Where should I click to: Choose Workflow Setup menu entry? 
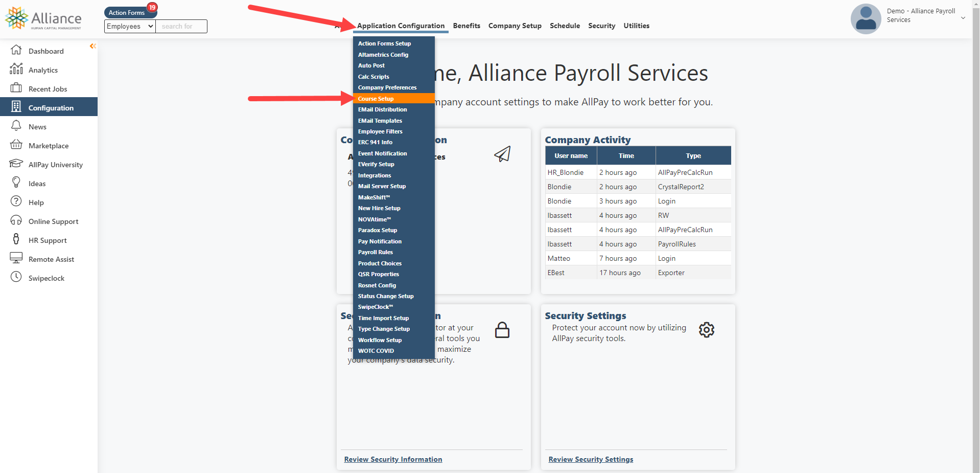pos(394,340)
